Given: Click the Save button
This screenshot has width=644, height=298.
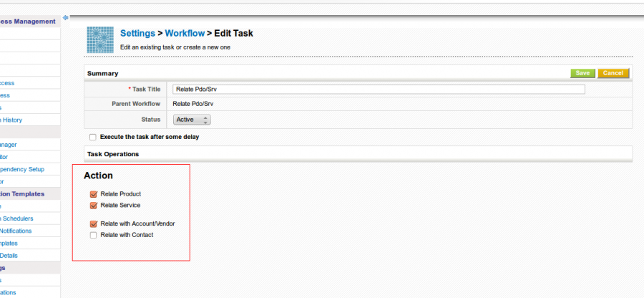Looking at the screenshot, I should [x=582, y=73].
